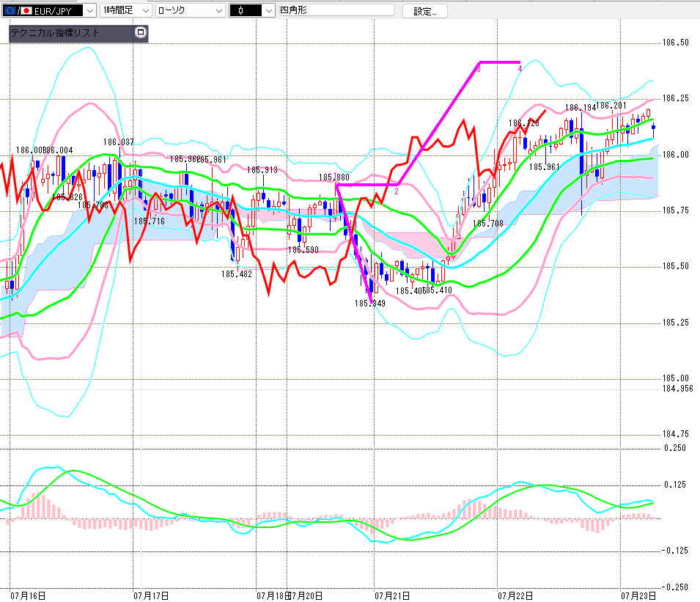The height and width of the screenshot is (602, 700).
Task: Click the 185.913 price annotation
Action: 262,170
